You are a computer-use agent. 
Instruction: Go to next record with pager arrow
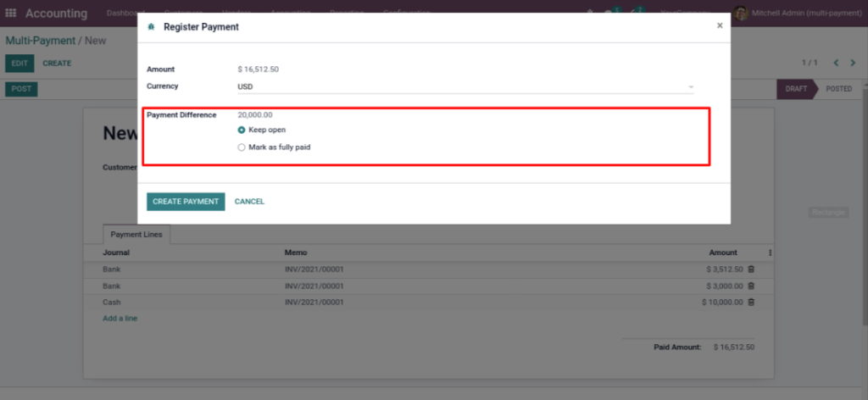(x=853, y=63)
